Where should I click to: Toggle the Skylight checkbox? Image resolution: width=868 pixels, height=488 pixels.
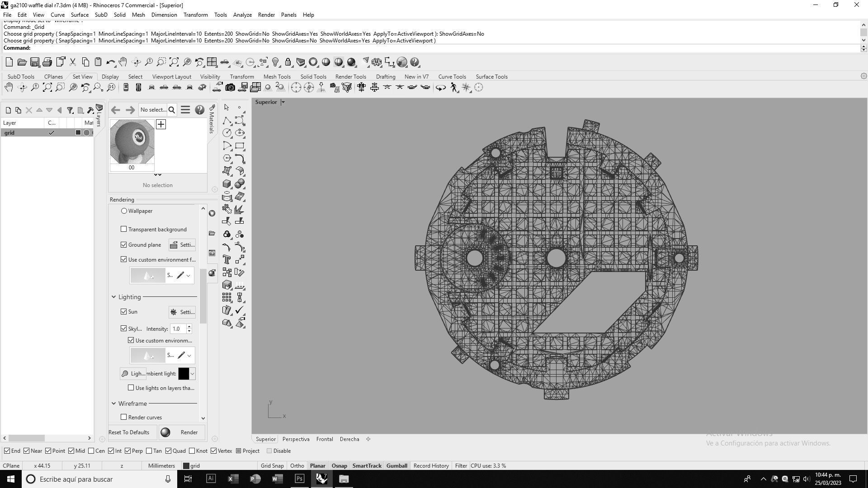123,328
